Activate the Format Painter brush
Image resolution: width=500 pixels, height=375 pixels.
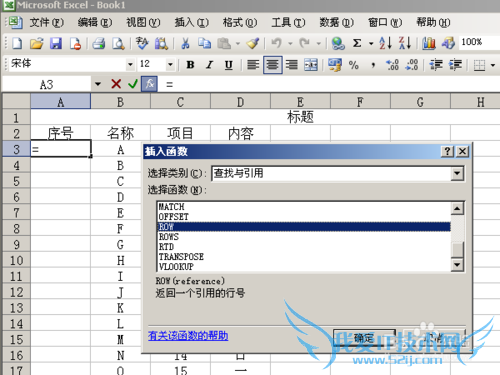click(x=253, y=43)
